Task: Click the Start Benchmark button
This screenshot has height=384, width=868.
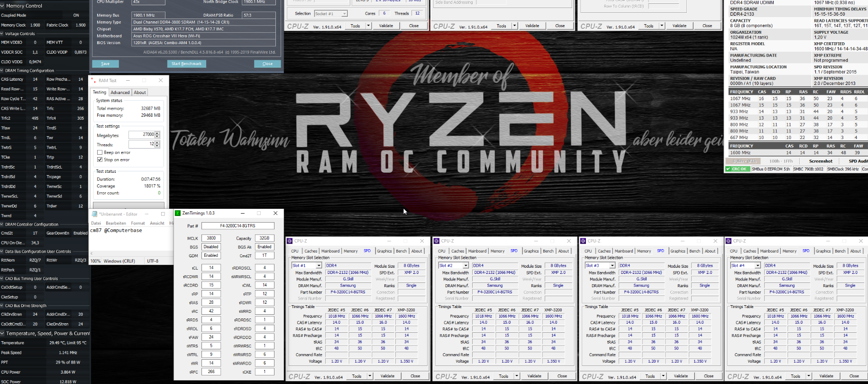Action: 186,64
